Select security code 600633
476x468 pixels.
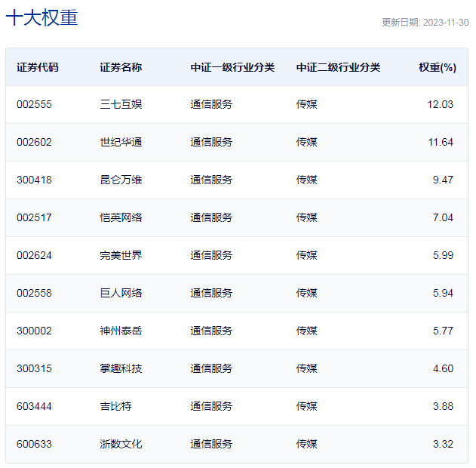tap(34, 444)
